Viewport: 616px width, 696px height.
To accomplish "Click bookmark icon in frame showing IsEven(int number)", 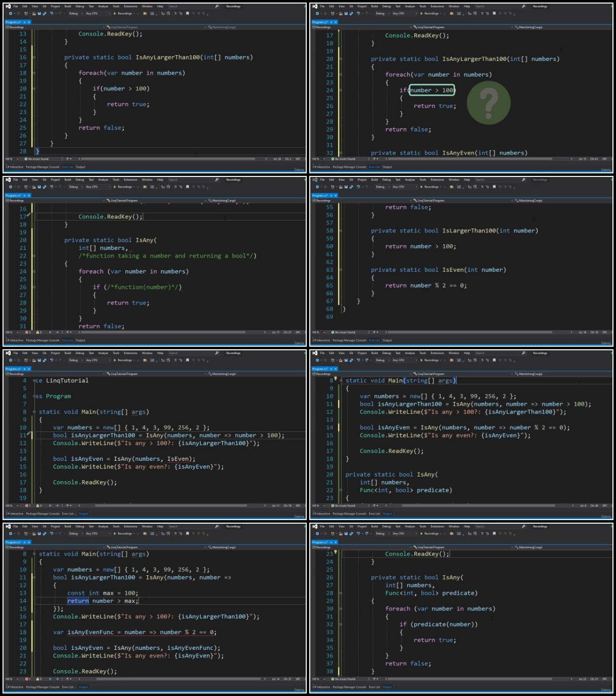I will point(494,187).
